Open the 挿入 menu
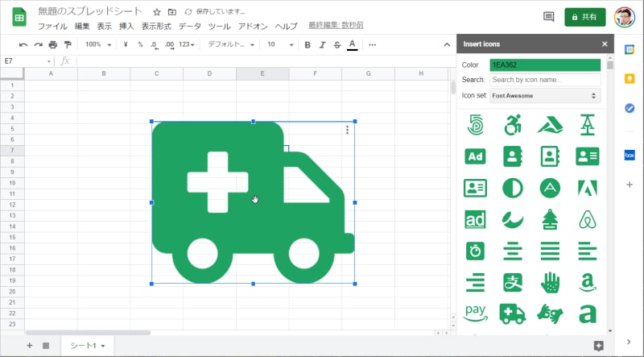The width and height of the screenshot is (644, 357). click(126, 27)
